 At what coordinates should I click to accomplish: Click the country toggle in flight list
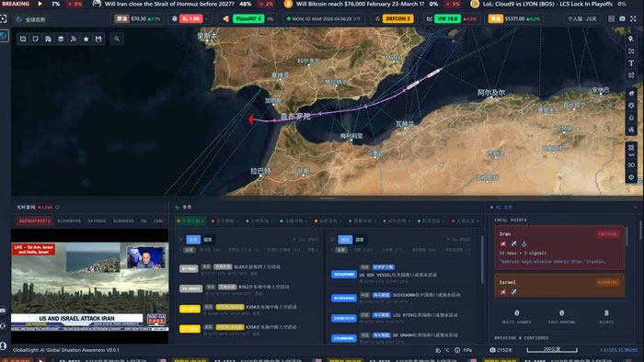208,240
